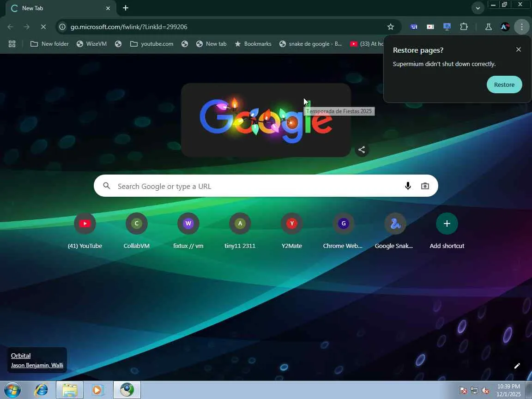Search by image with camera icon
This screenshot has width=532, height=399.
(425, 186)
